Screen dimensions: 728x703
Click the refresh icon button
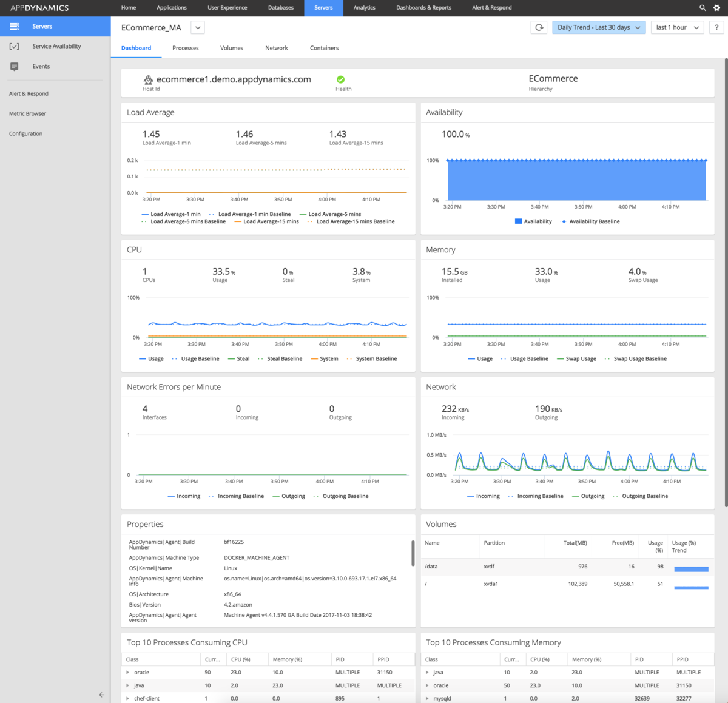click(539, 27)
